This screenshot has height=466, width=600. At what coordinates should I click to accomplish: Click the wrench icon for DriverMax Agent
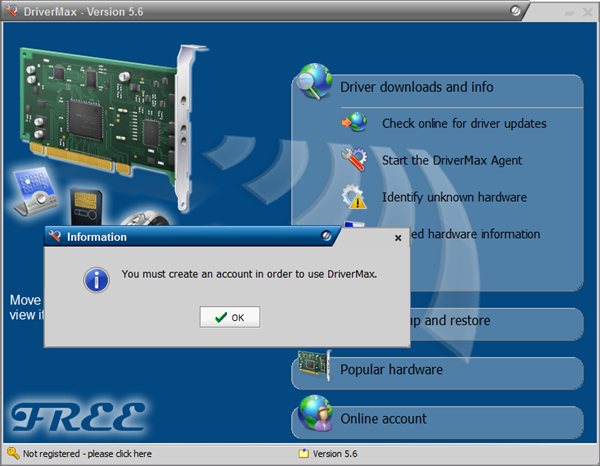355,160
